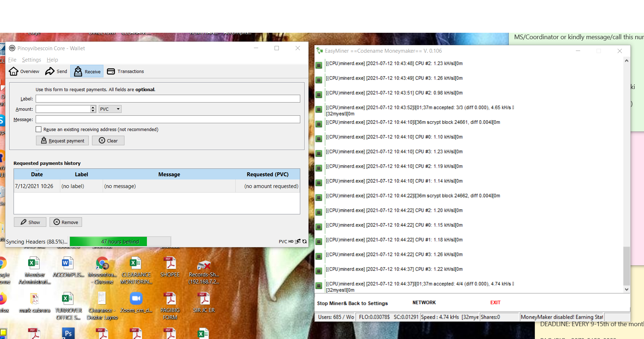Click the scroll down arrow in EasyMiner log
This screenshot has height=339, width=644.
[627, 290]
